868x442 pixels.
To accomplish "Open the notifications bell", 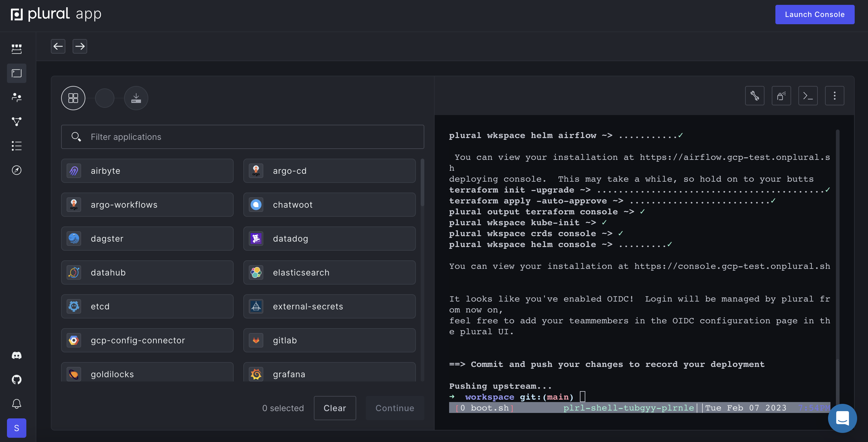I will click(17, 404).
